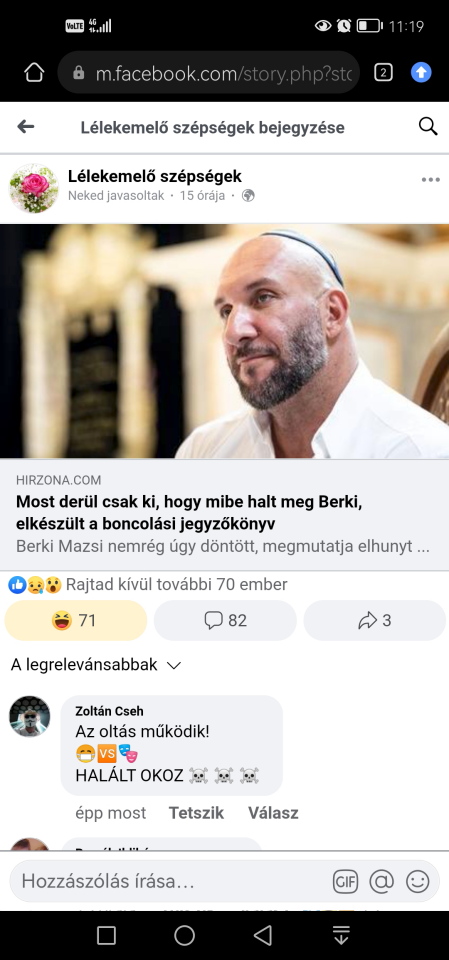Expand the A legrelevánsabbak sort dropdown
Screen dimensions: 449x960
(96, 665)
